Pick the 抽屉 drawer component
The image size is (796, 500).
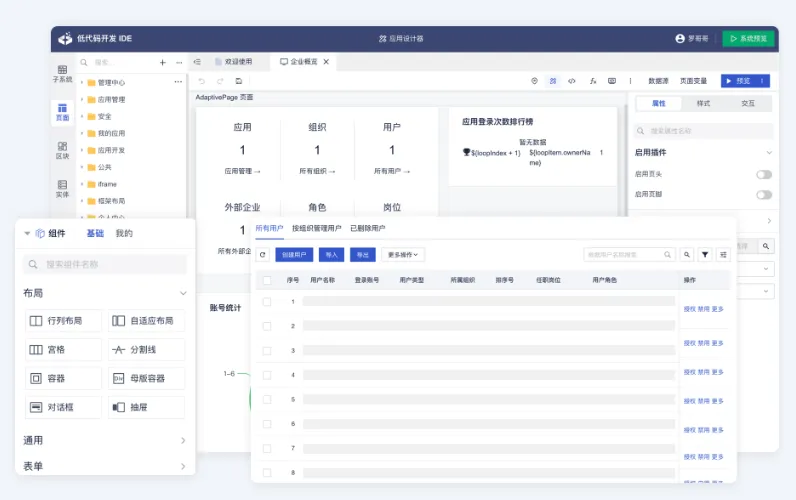click(x=146, y=408)
